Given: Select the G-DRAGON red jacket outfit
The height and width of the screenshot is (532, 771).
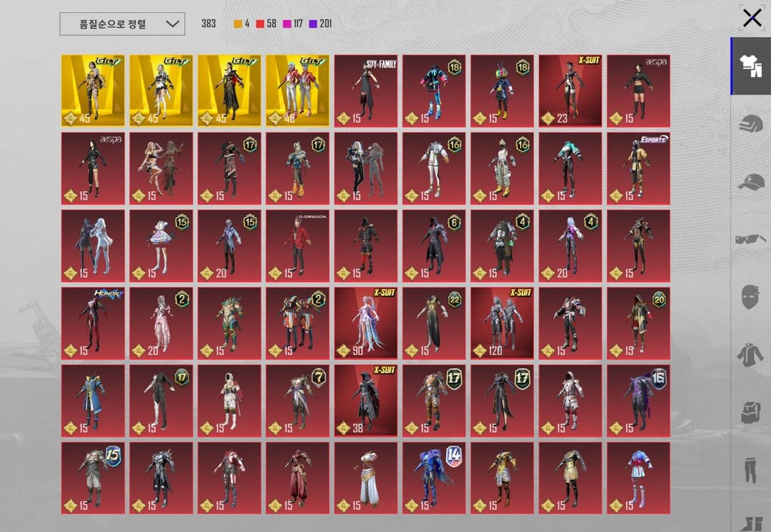Looking at the screenshot, I should coord(298,246).
